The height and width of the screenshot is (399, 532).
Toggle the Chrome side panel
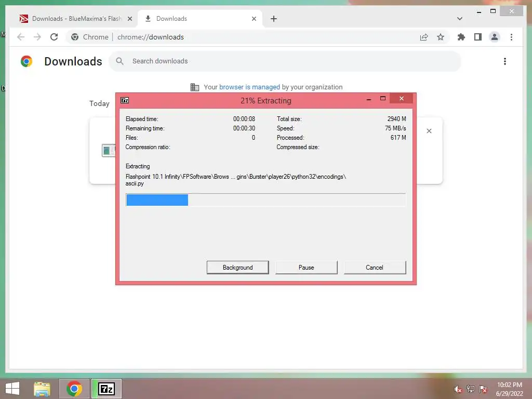(x=478, y=37)
